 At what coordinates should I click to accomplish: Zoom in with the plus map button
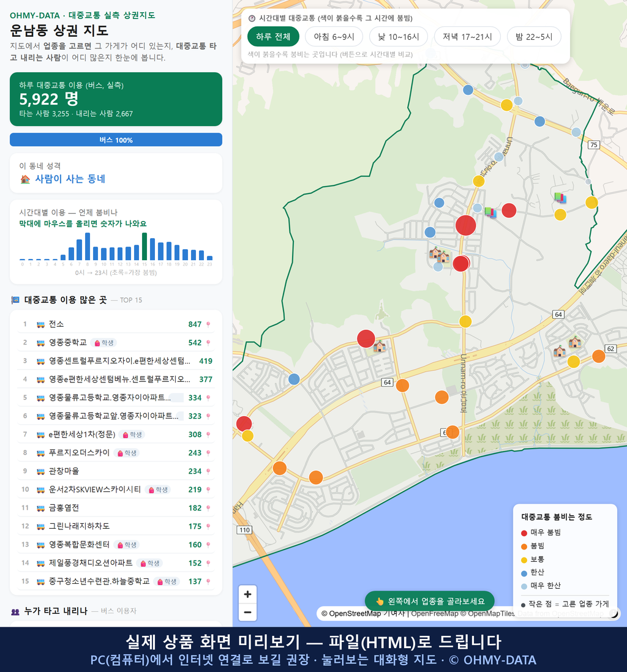click(x=247, y=594)
